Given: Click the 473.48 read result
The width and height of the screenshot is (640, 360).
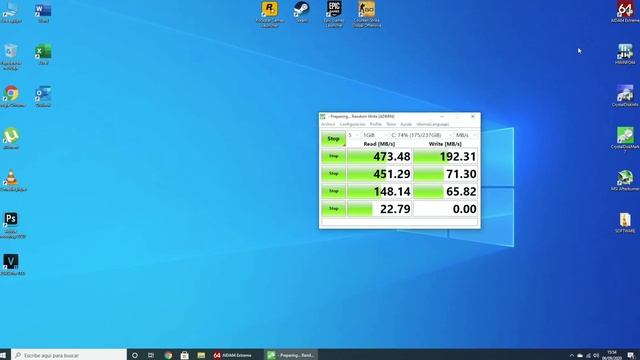Looking at the screenshot, I should (x=379, y=156).
